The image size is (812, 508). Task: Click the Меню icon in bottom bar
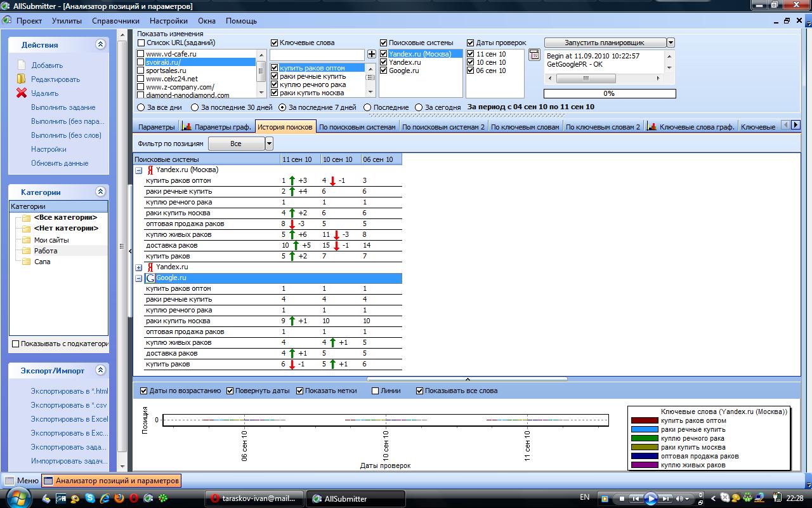pyautogui.click(x=10, y=481)
